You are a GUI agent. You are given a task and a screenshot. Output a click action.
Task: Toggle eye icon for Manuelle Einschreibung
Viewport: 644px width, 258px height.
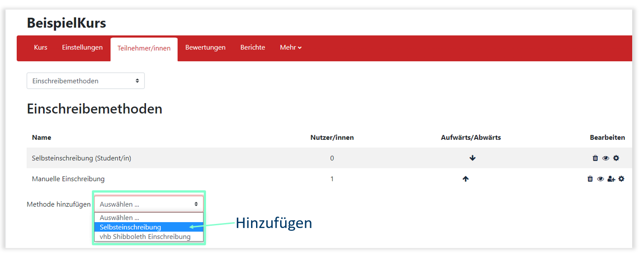(x=600, y=179)
